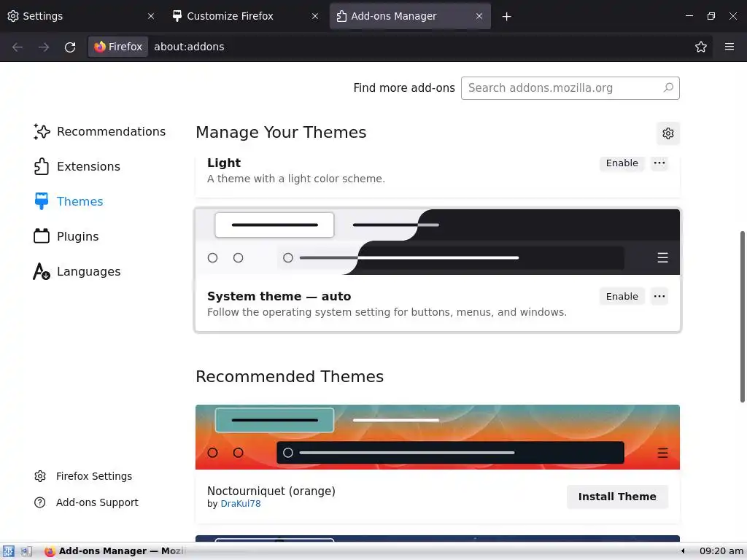Enable the Light theme
Viewport: 747px width, 560px height.
622,163
